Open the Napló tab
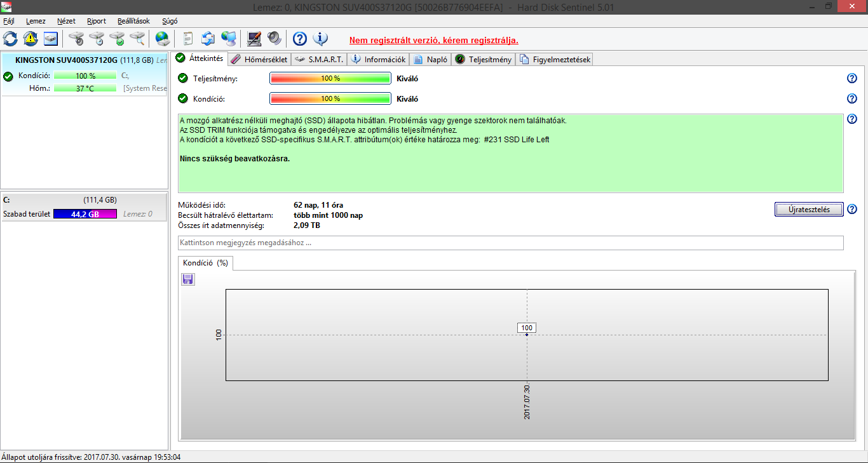Screen dimensions: 868x463 click(430, 60)
